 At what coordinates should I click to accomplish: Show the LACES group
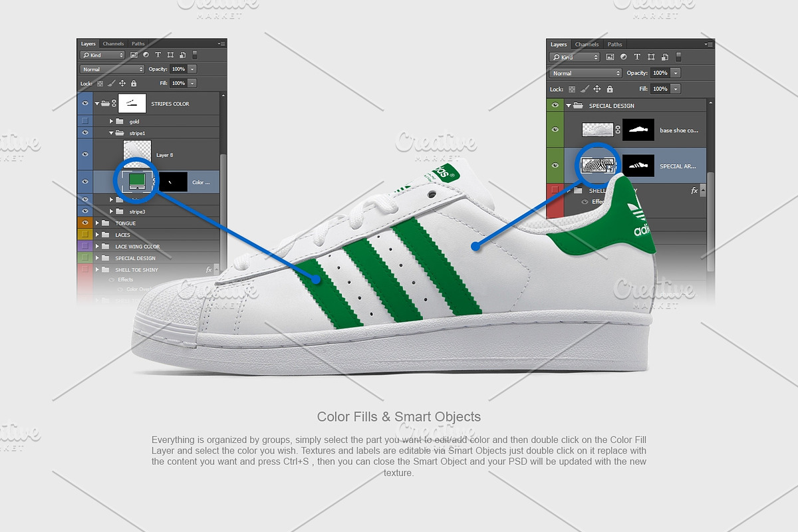tap(84, 235)
